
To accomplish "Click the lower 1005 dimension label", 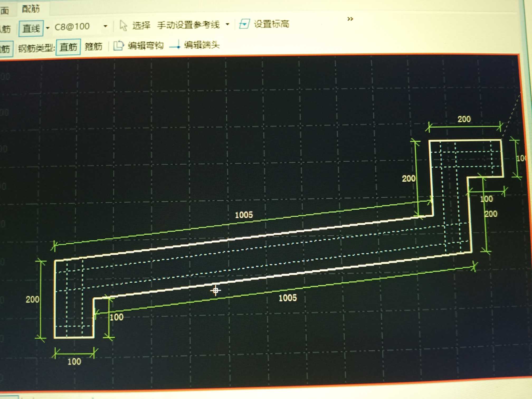I will (x=288, y=298).
